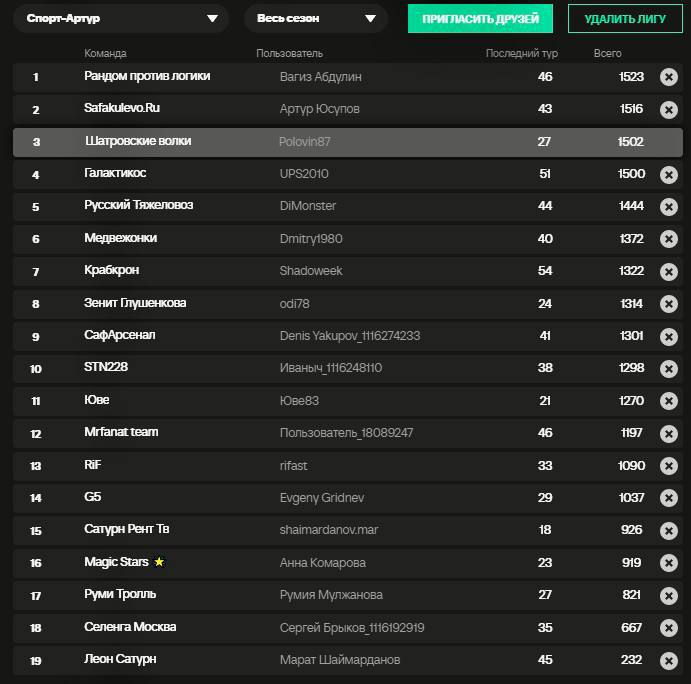Remove Леон Сатурн using X icon
Viewport: 691px width, 684px height.
coord(669,660)
